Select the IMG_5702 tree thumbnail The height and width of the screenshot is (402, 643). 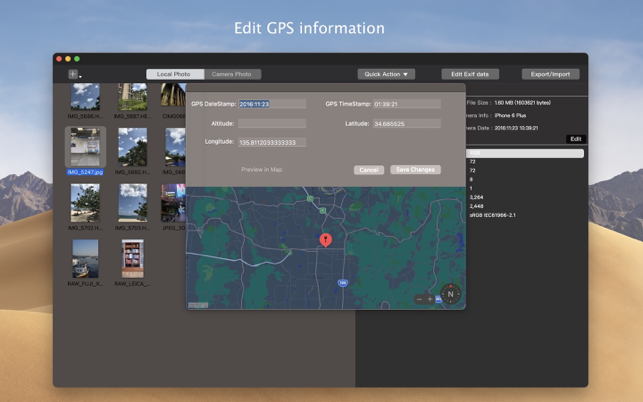pyautogui.click(x=85, y=203)
